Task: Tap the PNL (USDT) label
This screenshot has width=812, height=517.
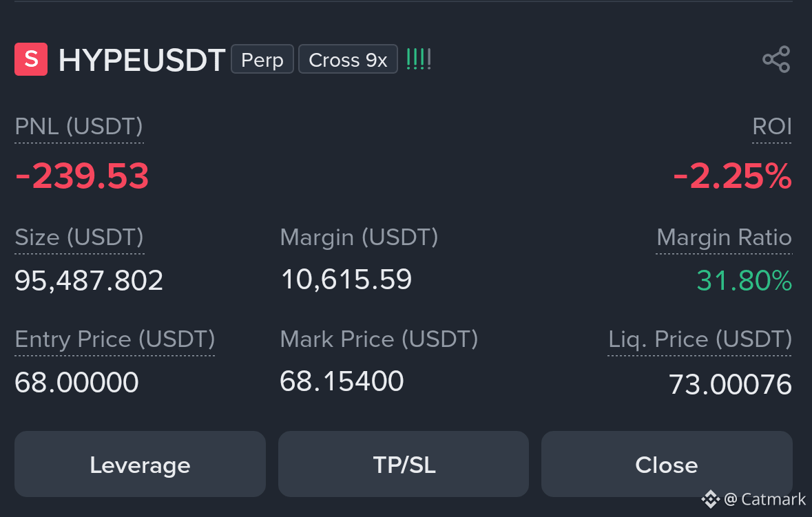Action: tap(79, 127)
